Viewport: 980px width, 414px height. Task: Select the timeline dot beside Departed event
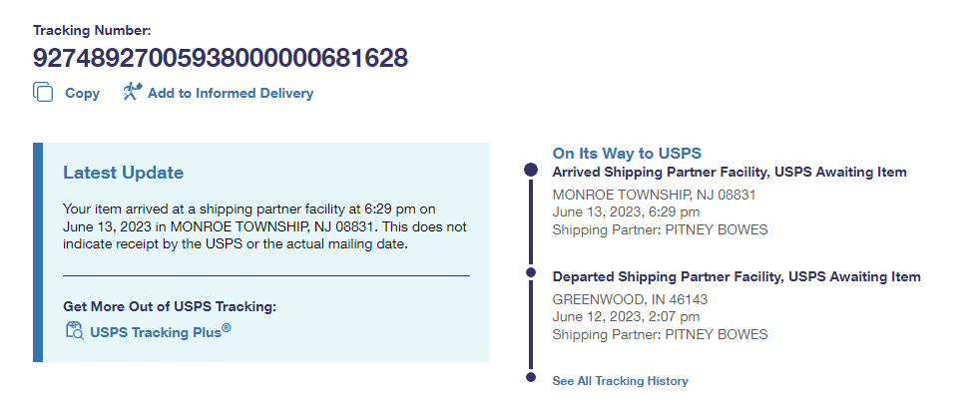coord(531,271)
